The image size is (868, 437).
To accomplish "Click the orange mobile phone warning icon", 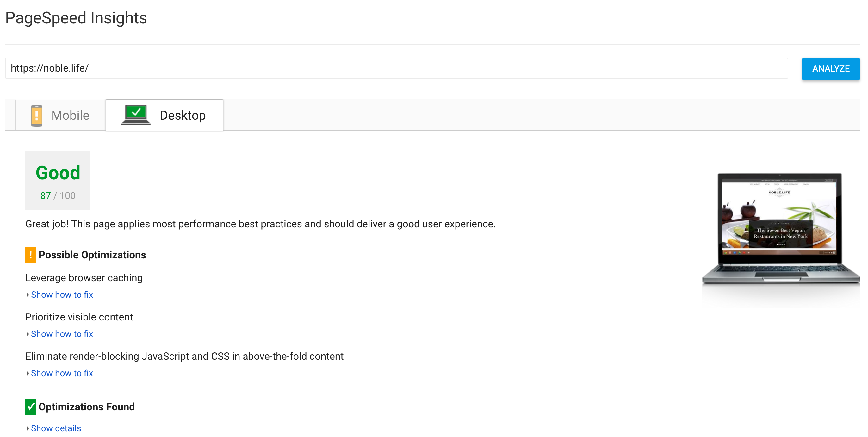I will [36, 116].
